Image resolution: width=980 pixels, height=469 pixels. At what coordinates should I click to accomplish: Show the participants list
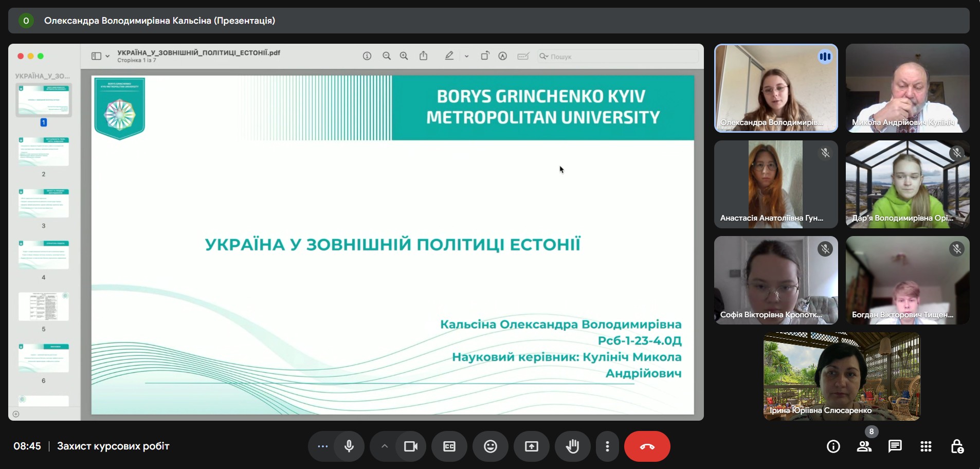864,446
